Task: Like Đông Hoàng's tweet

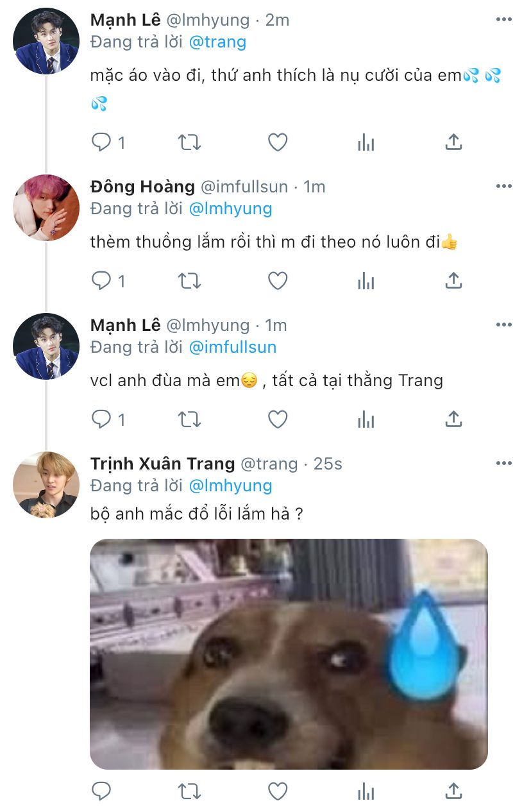Action: pyautogui.click(x=277, y=281)
